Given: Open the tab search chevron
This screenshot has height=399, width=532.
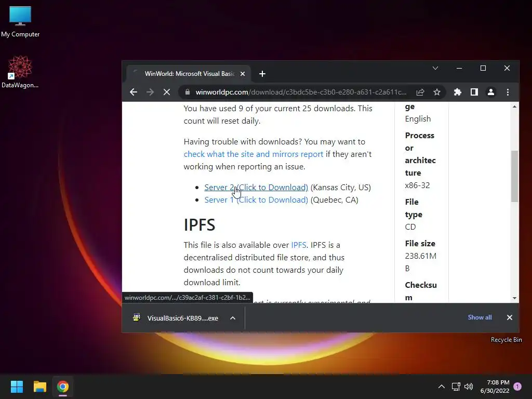Looking at the screenshot, I should click(435, 68).
